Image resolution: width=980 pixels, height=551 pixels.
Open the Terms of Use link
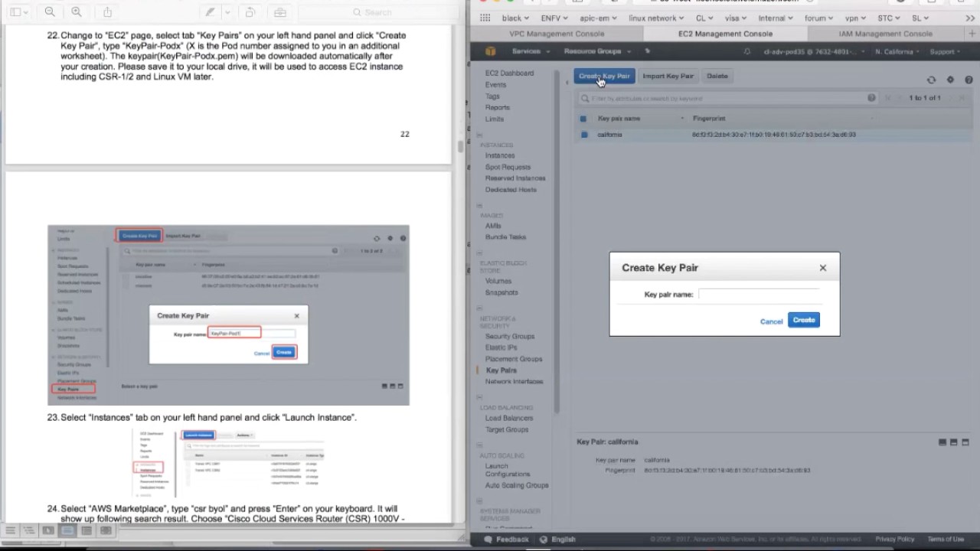946,540
